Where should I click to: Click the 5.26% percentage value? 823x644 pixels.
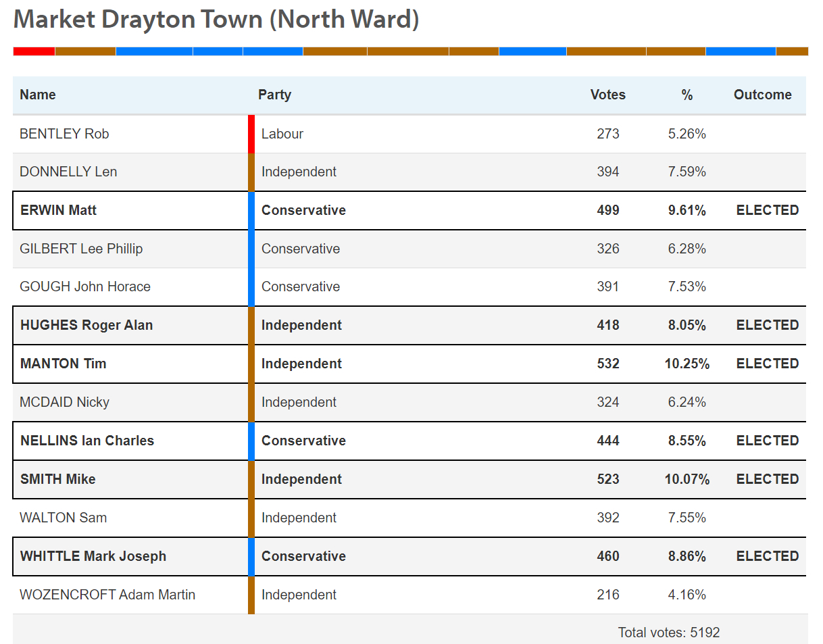687,134
